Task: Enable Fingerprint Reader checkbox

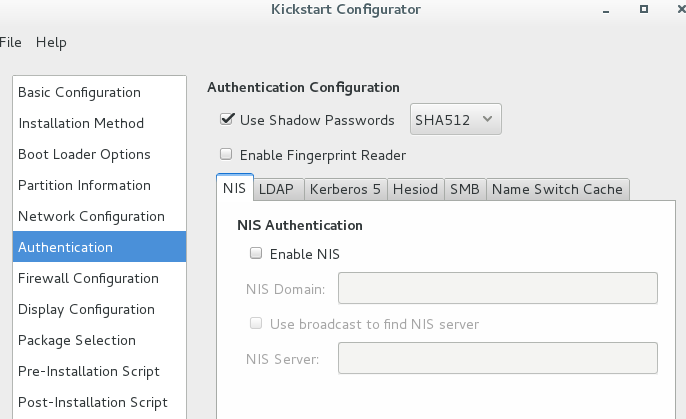Action: (x=226, y=154)
